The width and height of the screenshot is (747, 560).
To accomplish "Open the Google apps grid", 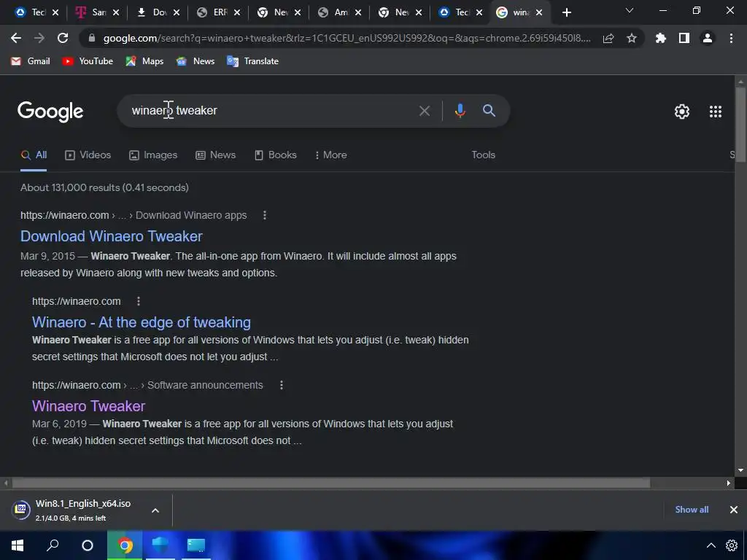I will pos(716,111).
